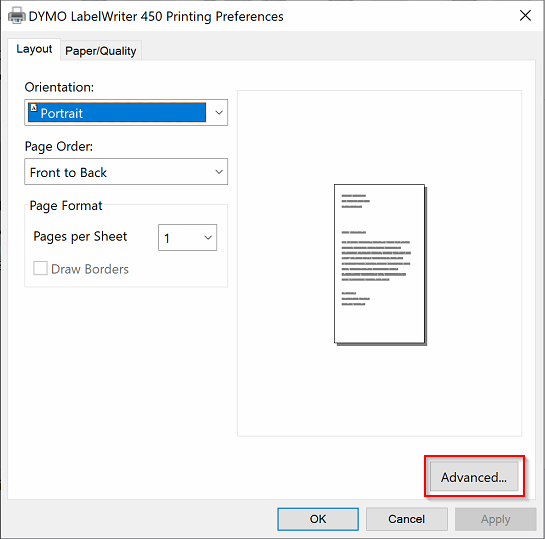Image resolution: width=545 pixels, height=539 pixels.
Task: Open the Advanced... settings button
Action: pyautogui.click(x=474, y=477)
